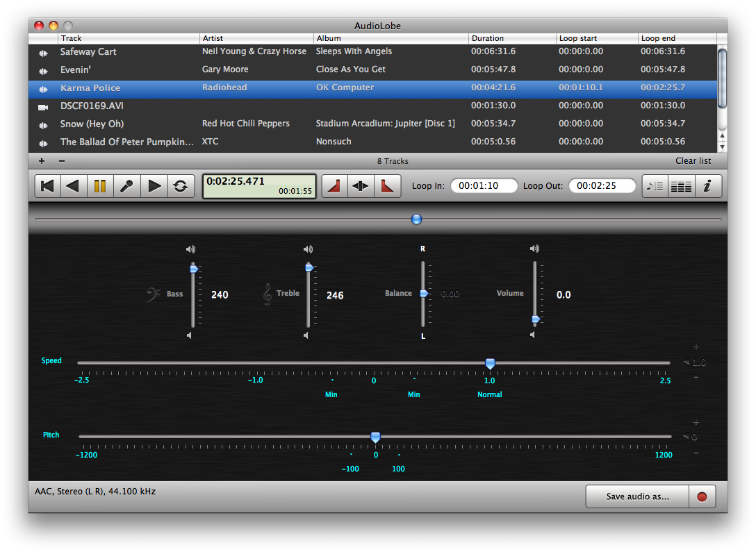Click the center double-arrow loop icon
This screenshot has height=552, width=756.
point(361,186)
